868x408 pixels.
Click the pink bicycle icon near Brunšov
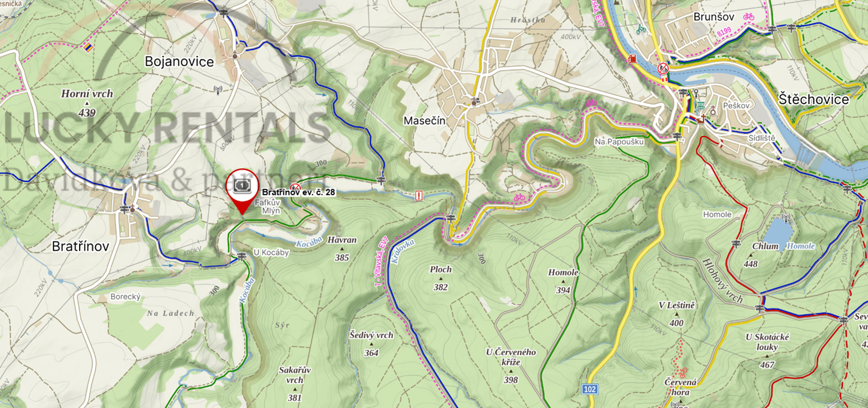point(749,16)
